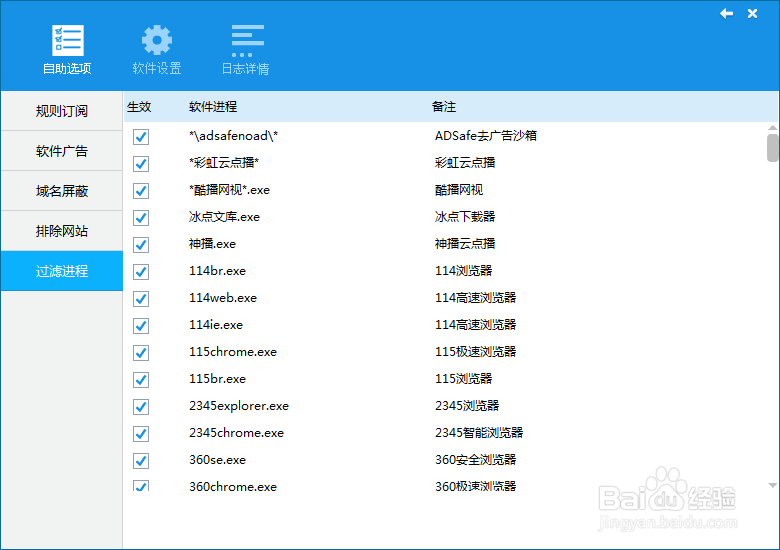Screen dimensions: 780x550
Task: Click the 备注 column header
Action: 444,107
